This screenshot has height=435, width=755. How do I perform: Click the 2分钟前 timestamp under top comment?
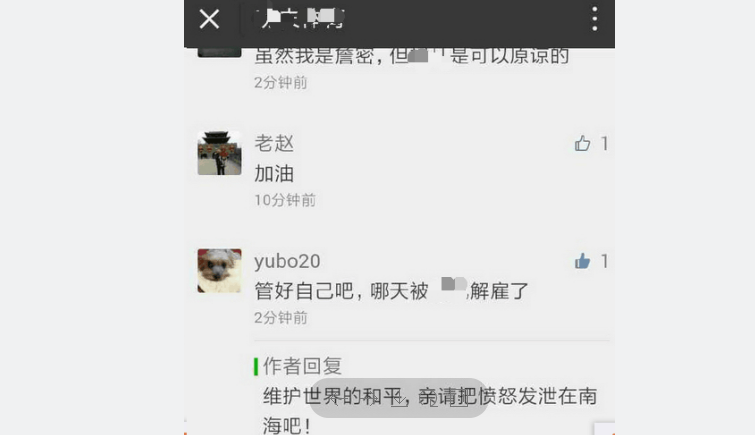(281, 82)
